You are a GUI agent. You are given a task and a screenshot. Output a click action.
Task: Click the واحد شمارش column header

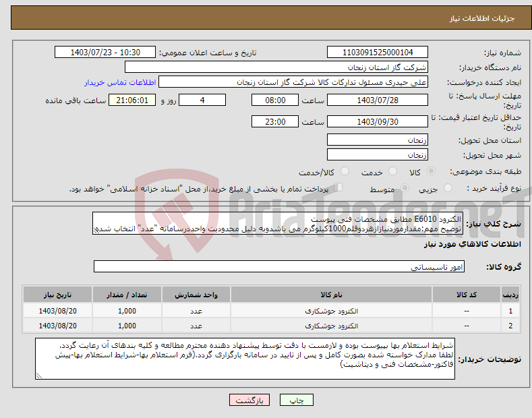[x=196, y=295]
